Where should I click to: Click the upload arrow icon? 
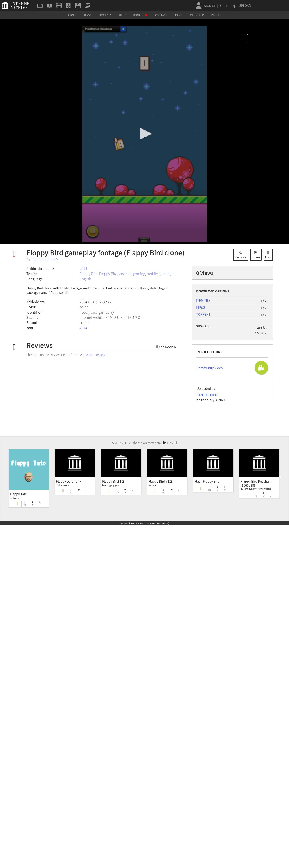234,6
